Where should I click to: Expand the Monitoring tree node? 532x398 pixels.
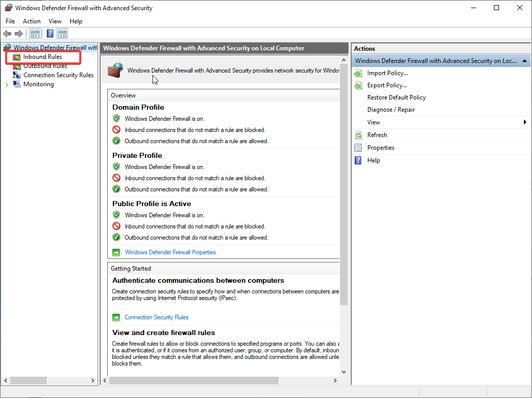coord(7,85)
